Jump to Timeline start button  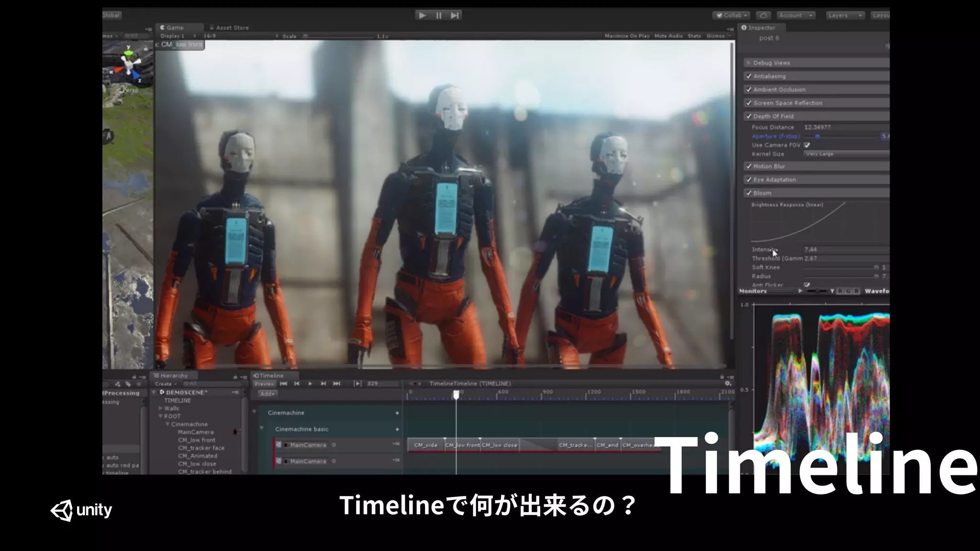[x=283, y=384]
